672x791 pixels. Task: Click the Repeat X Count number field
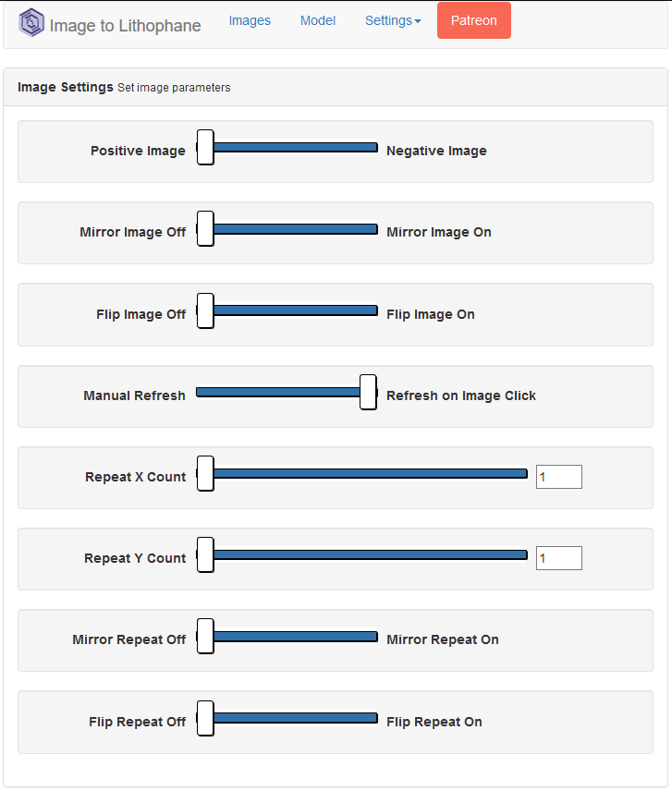click(559, 477)
